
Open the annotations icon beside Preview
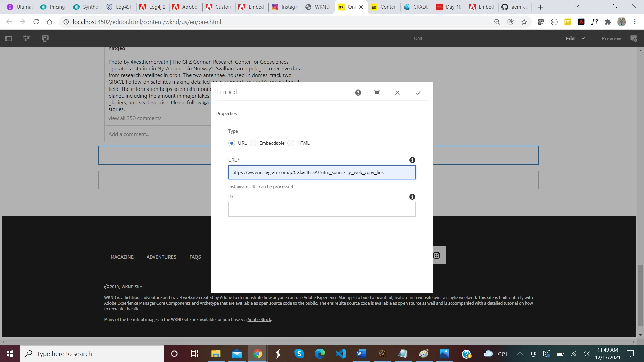(x=634, y=38)
